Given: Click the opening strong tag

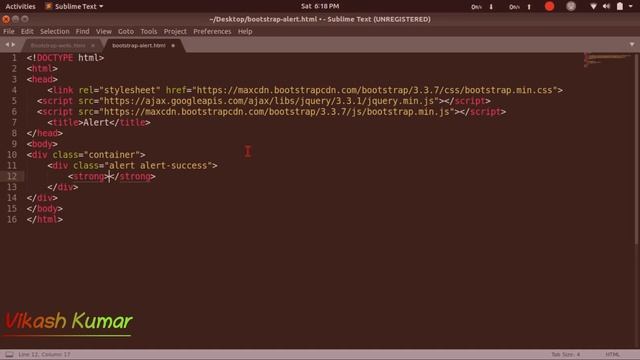Looking at the screenshot, I should 89,176.
